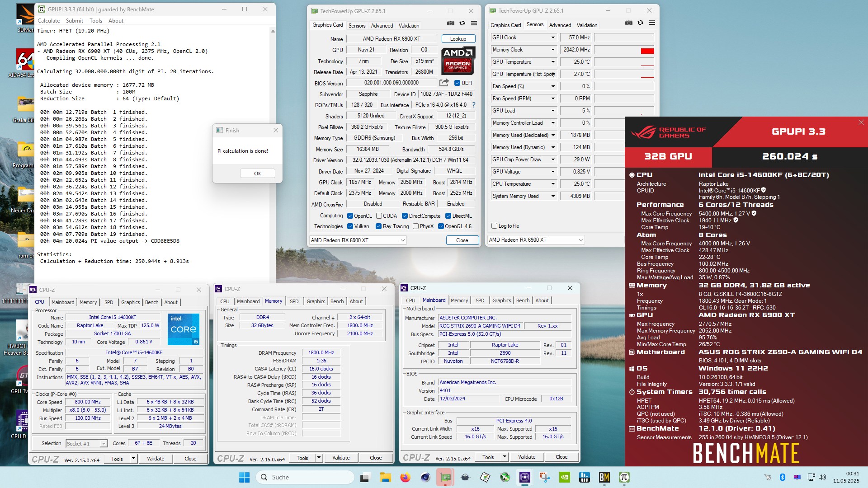Open the GPU Temperature (Hot Spot) dropdown
The width and height of the screenshot is (868, 488).
coord(552,74)
